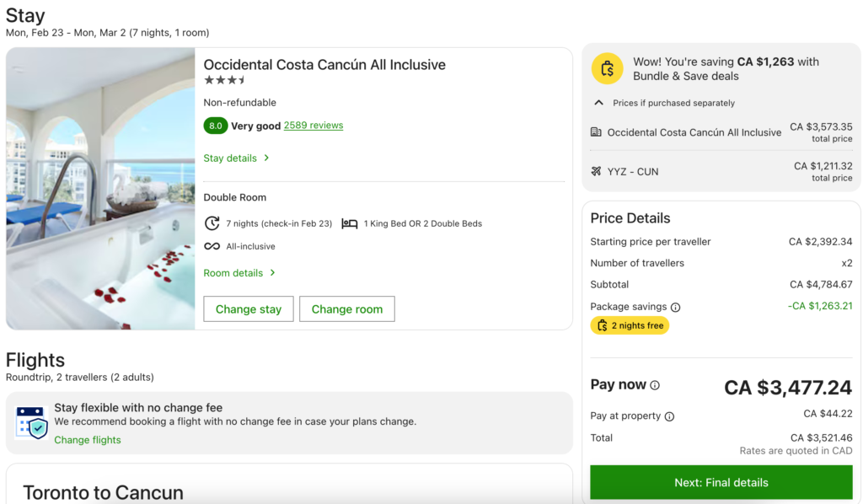863x504 pixels.
Task: Click the Change flights link
Action: point(88,439)
